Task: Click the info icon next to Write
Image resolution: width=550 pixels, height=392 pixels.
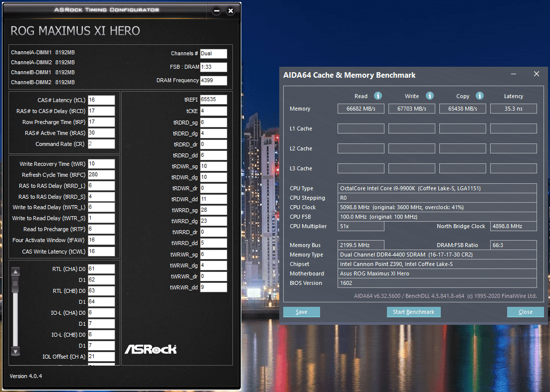Action: point(430,96)
